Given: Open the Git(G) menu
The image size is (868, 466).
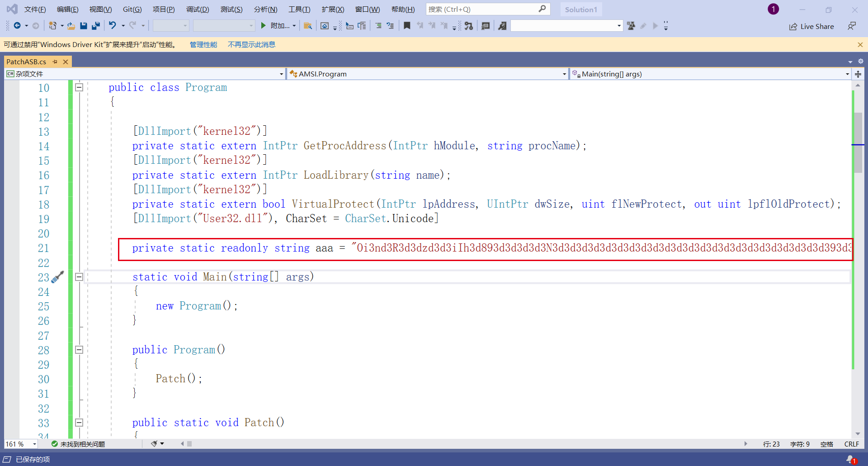Looking at the screenshot, I should coord(132,10).
